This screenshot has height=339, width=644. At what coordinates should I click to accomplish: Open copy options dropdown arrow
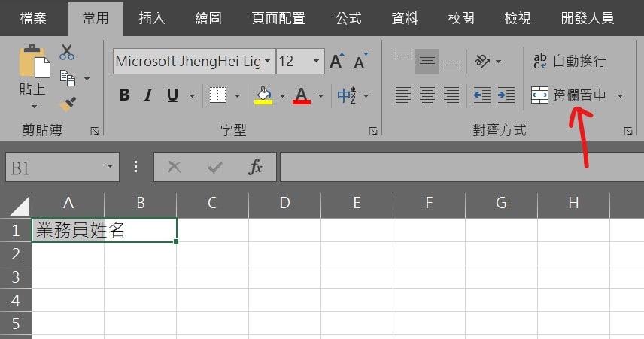point(87,78)
